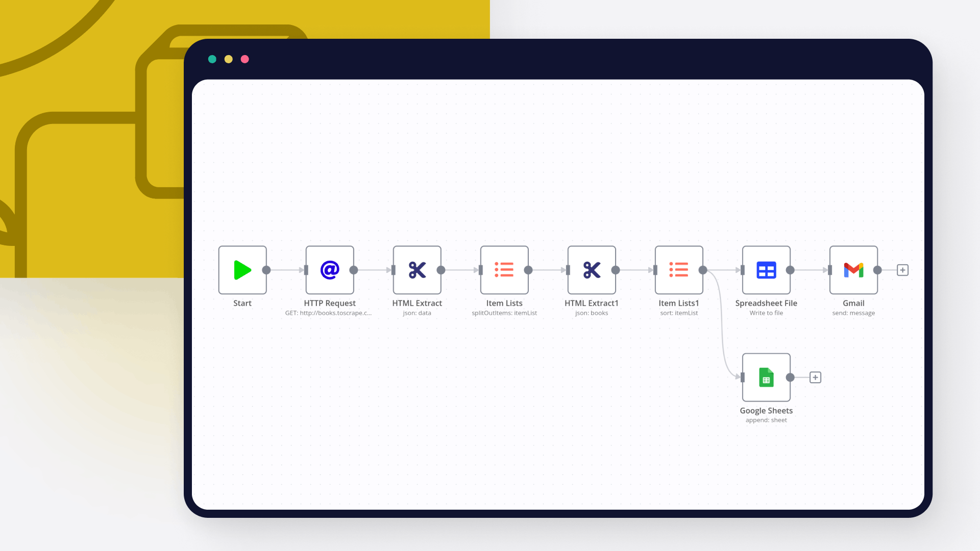
Task: Click the Start node output connector dot
Action: (266, 270)
